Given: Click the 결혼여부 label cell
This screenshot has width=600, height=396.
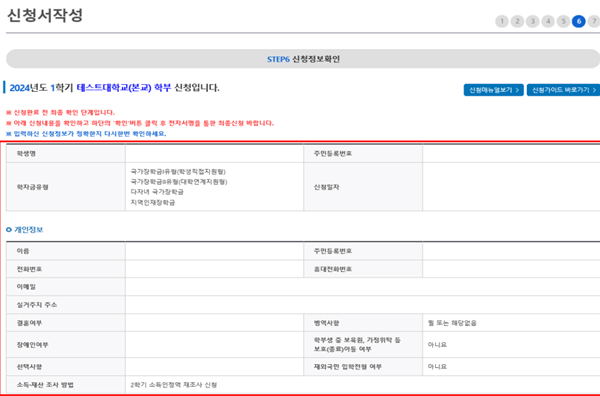Looking at the screenshot, I should 66,323.
